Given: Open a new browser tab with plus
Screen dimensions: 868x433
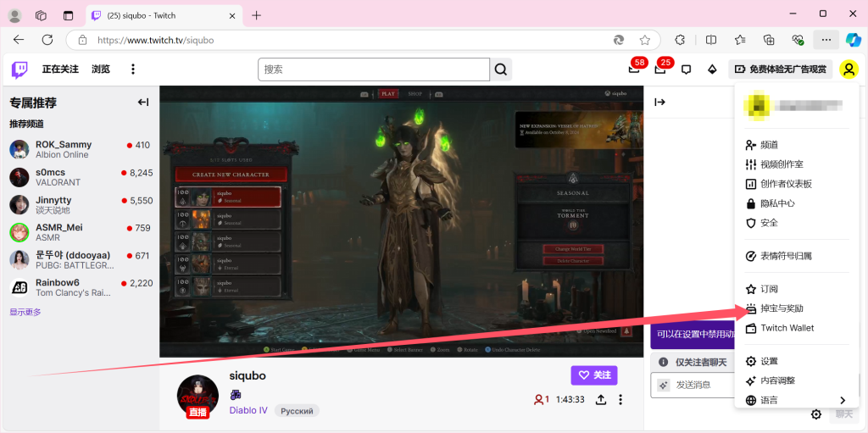Looking at the screenshot, I should tap(256, 15).
